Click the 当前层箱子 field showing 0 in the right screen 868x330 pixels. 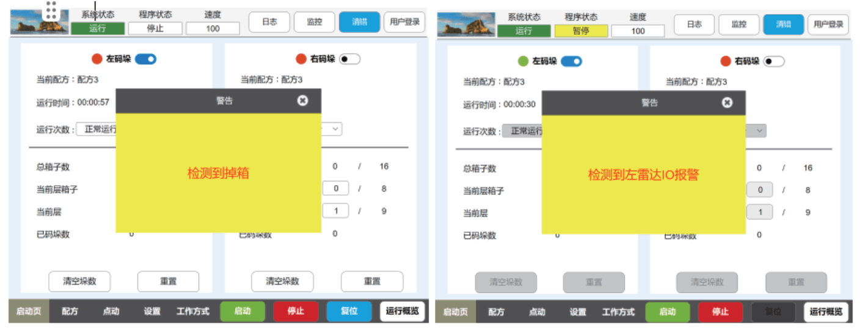tap(760, 190)
